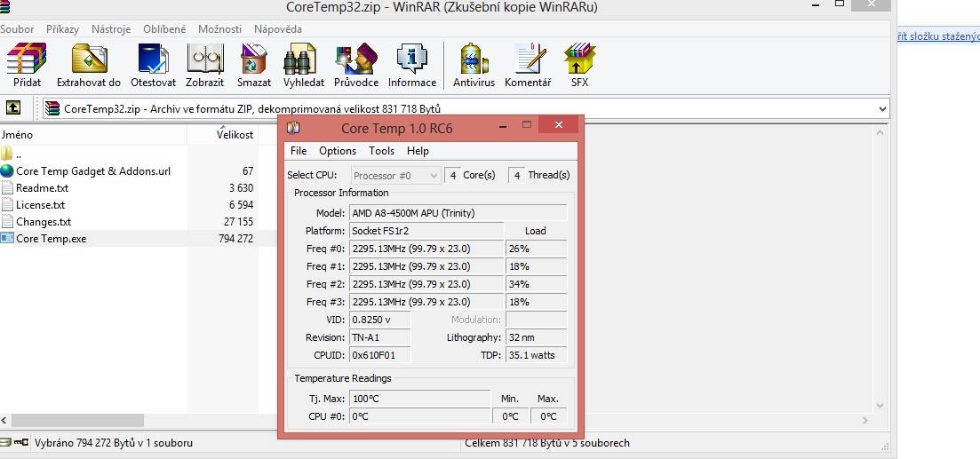This screenshot has width=980, height=459.
Task: Click the Extrahovat do toolbar icon
Action: [x=89, y=59]
